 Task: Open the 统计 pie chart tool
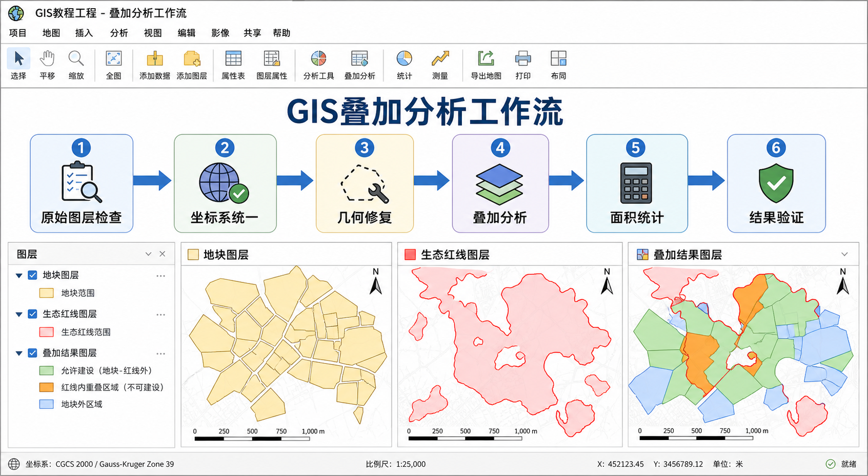pos(404,65)
